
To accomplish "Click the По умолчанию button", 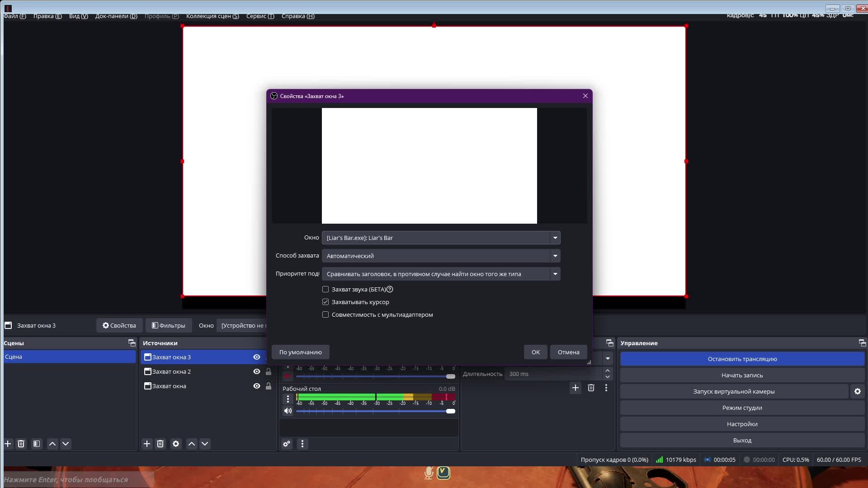I will click(300, 352).
